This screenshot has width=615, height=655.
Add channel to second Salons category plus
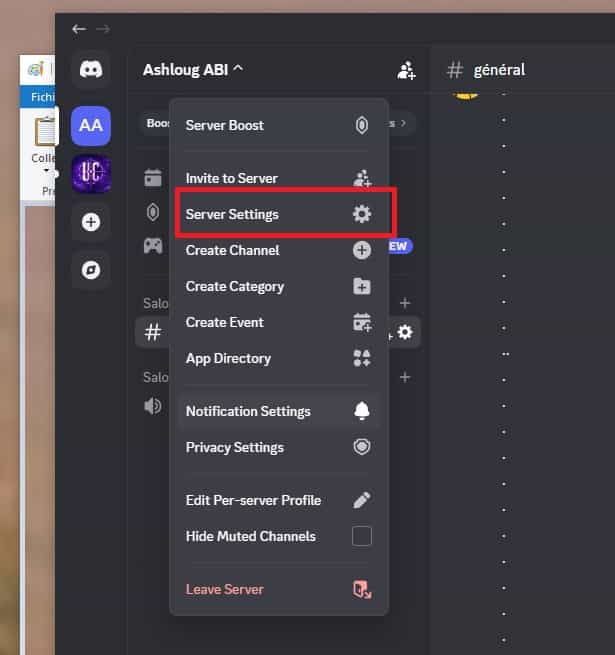pyautogui.click(x=405, y=378)
